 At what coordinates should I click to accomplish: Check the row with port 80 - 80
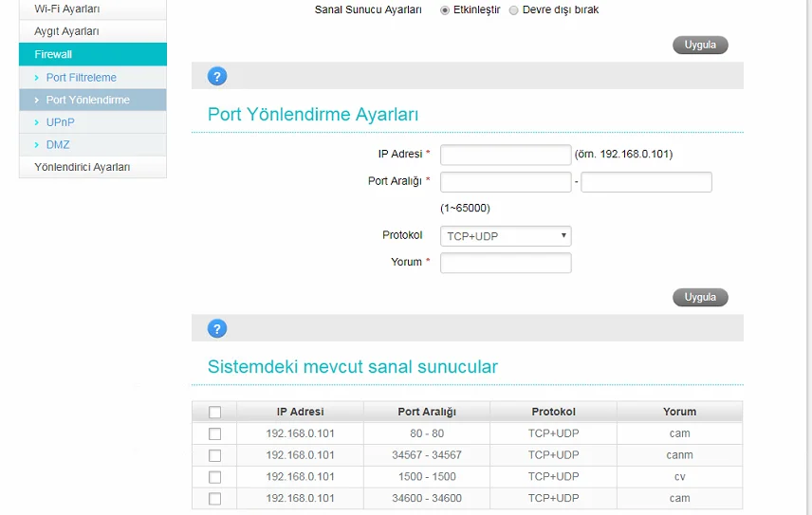[214, 433]
